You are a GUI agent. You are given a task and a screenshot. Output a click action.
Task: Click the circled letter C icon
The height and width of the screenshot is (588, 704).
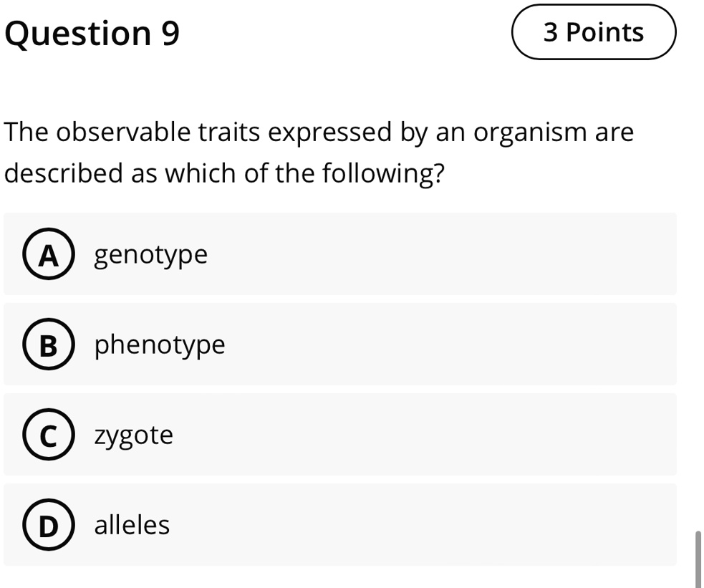49,435
